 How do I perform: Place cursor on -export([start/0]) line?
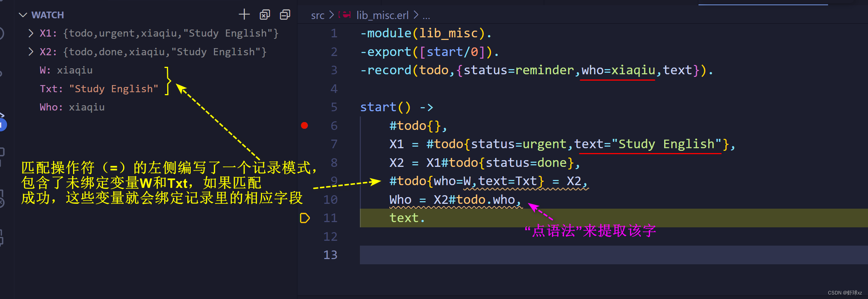(x=429, y=52)
